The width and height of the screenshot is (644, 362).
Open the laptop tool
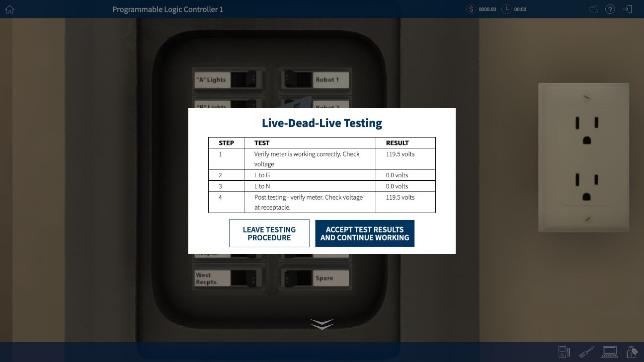point(610,352)
